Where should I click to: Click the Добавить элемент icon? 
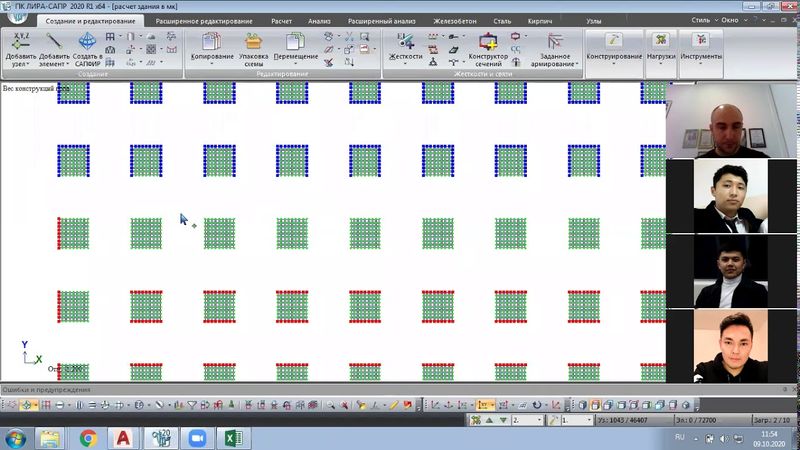click(x=54, y=42)
